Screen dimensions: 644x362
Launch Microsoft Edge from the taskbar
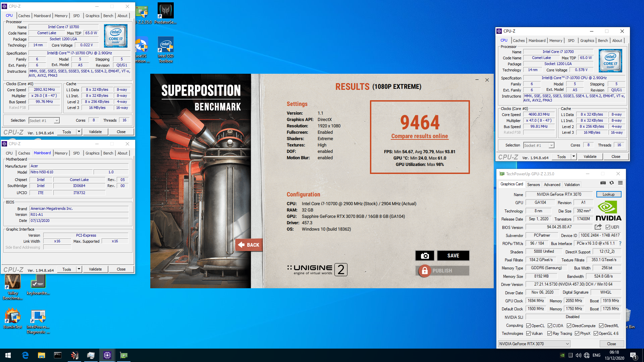click(25, 355)
